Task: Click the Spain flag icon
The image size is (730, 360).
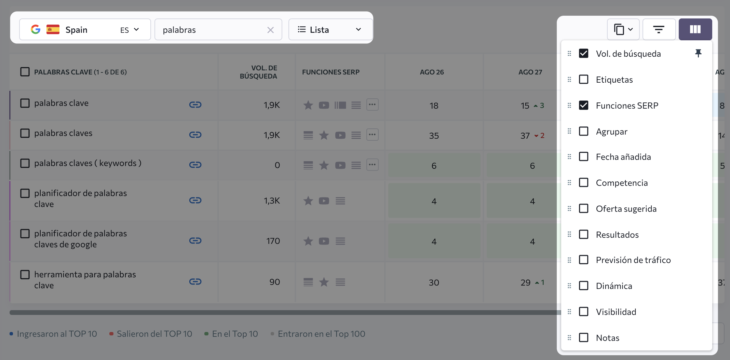Action: point(53,29)
